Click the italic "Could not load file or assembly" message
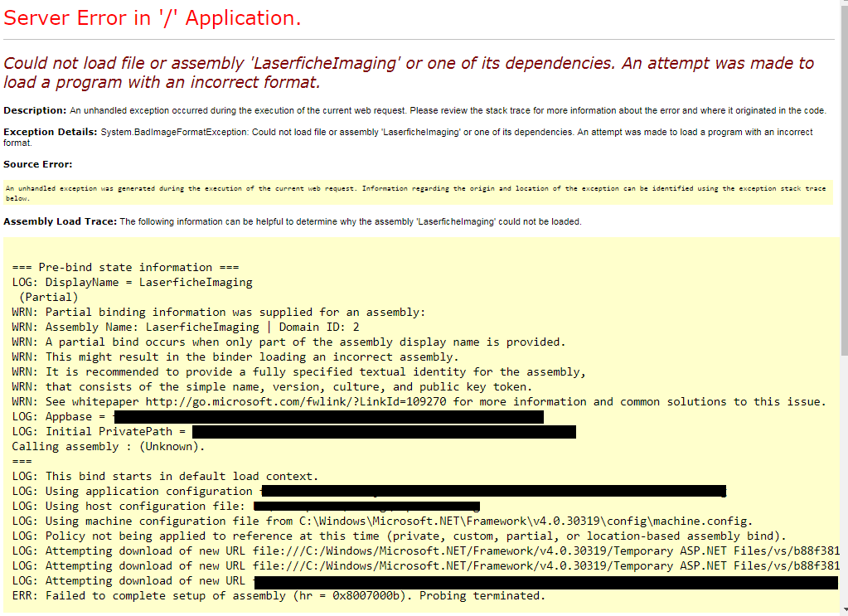Screen dimensions: 848x616 click(409, 72)
